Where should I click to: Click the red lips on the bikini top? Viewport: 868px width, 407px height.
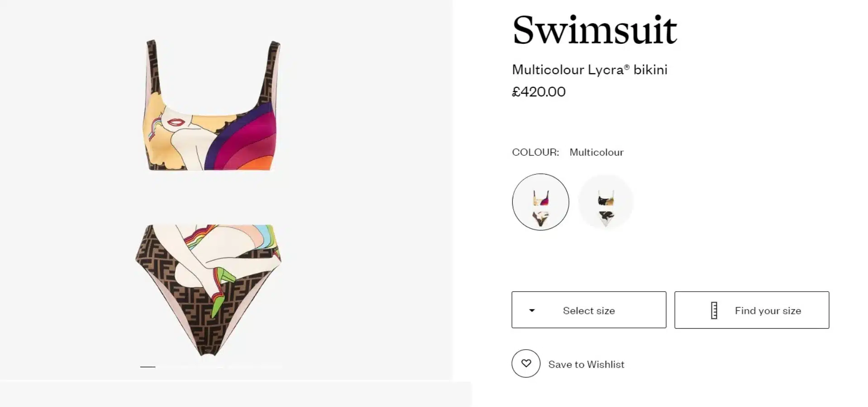pyautogui.click(x=175, y=122)
